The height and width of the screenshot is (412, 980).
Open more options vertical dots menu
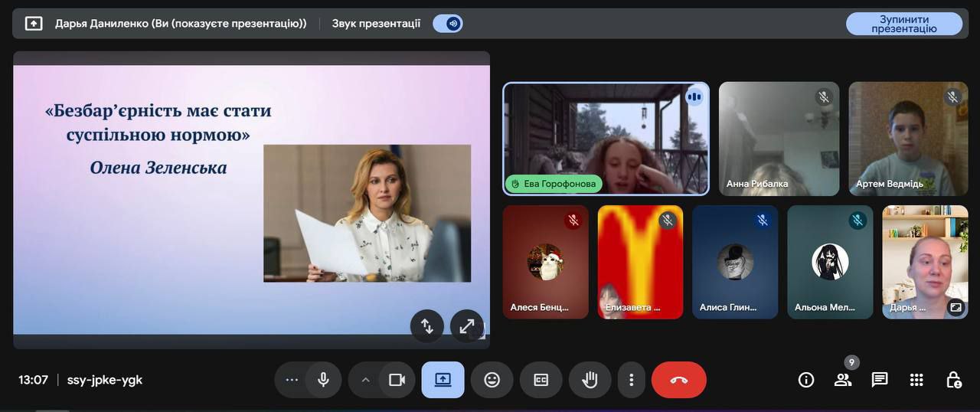(631, 380)
